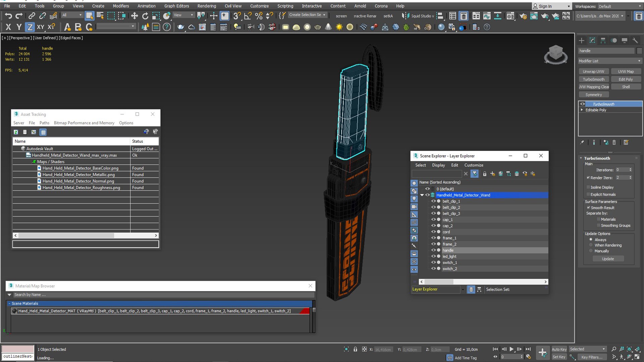Open the reference coordinate View dropdown

pyautogui.click(x=183, y=15)
